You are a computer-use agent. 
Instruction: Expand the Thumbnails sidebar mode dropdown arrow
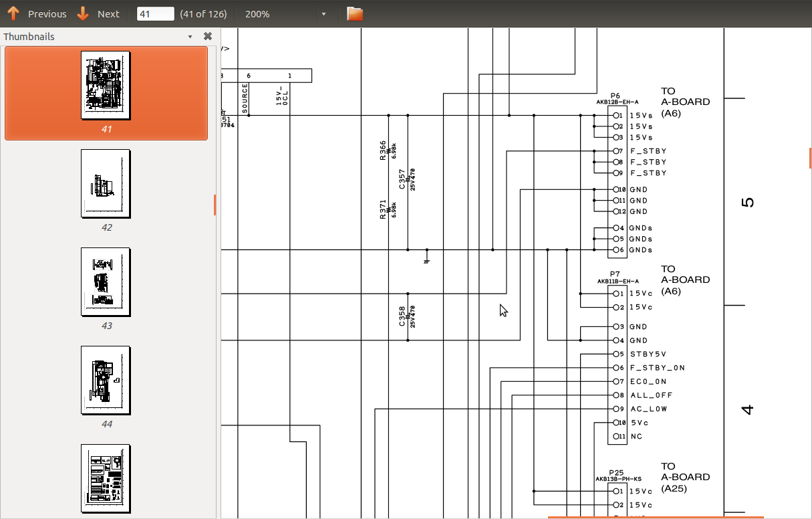[x=190, y=37]
